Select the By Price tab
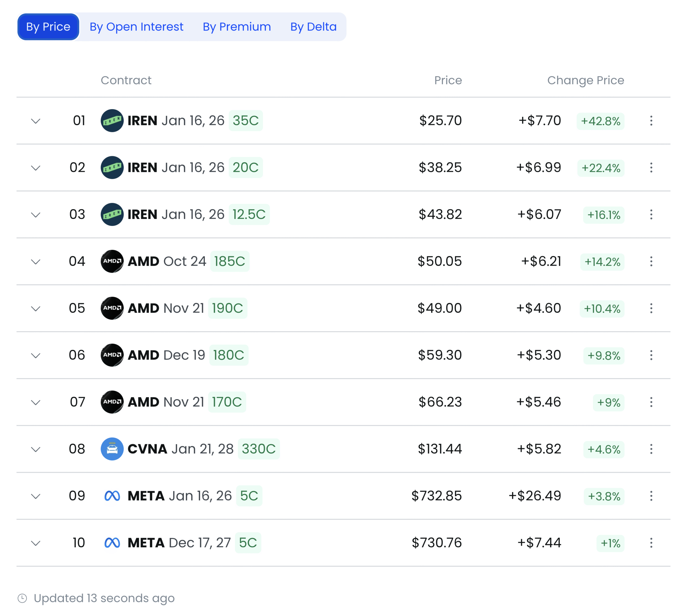This screenshot has width=681, height=616. pos(48,27)
